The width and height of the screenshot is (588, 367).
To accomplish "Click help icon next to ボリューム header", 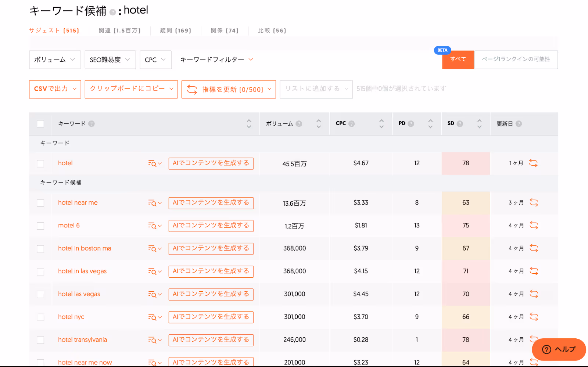I will pyautogui.click(x=299, y=124).
